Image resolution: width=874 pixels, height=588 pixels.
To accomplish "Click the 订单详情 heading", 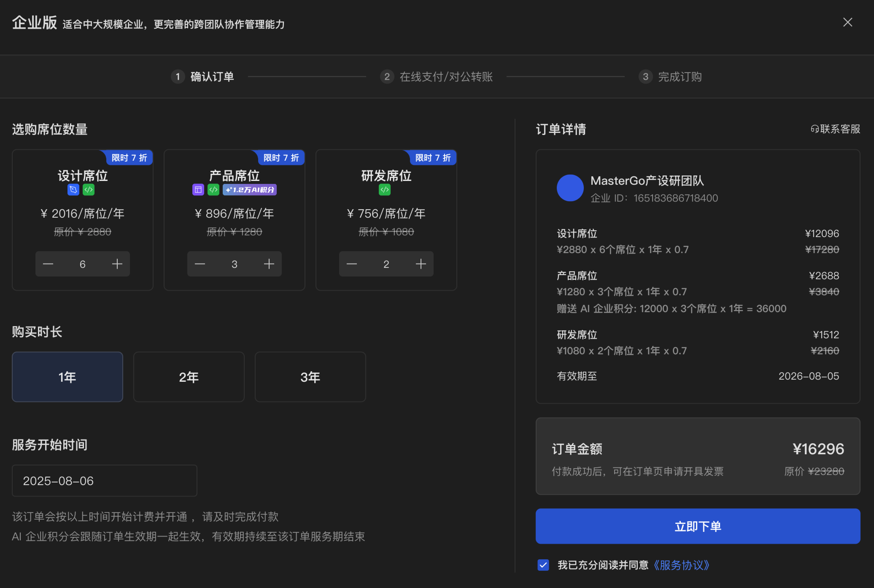I will click(561, 129).
